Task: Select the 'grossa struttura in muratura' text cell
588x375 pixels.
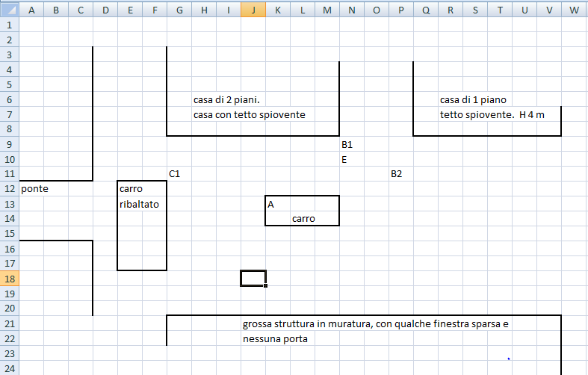Action: [x=375, y=323]
